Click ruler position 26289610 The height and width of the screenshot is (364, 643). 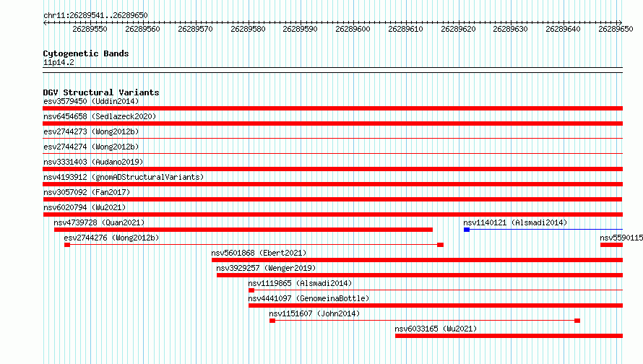point(405,29)
